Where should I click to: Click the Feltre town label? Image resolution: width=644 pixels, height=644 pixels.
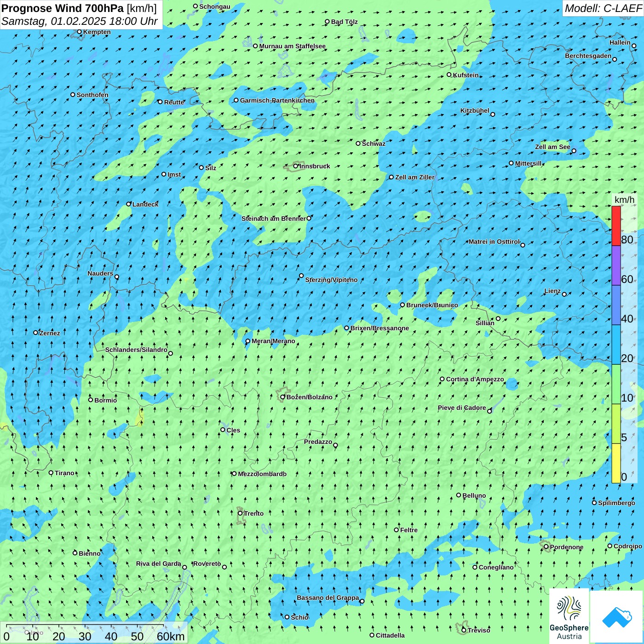[x=409, y=530]
